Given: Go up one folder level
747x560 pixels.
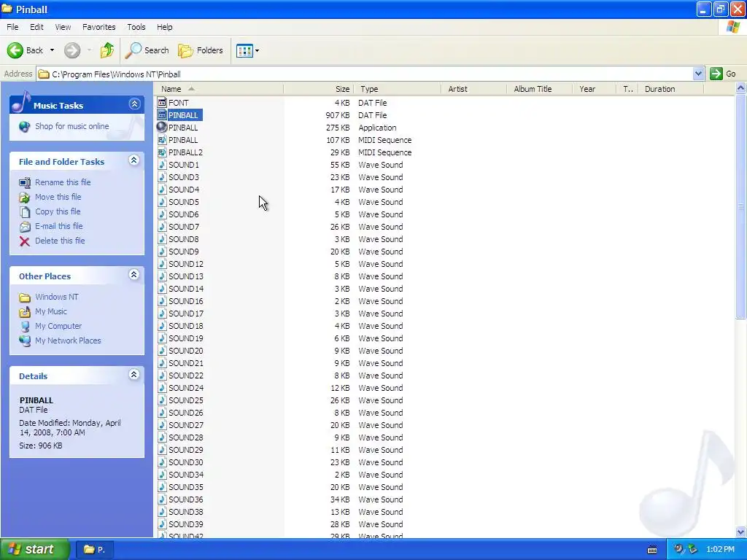Looking at the screenshot, I should tap(107, 50).
